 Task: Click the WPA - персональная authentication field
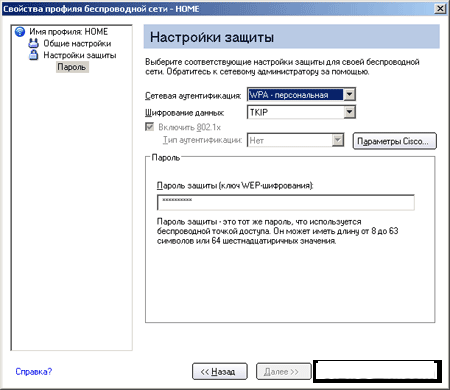[295, 95]
